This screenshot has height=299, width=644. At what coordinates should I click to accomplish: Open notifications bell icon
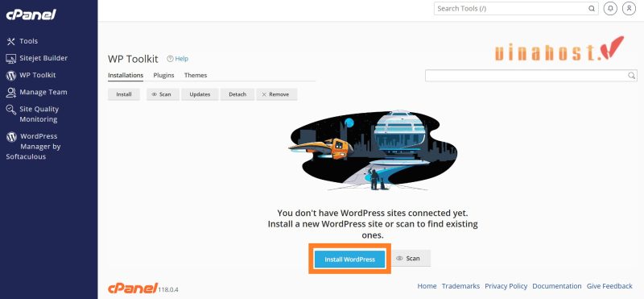coord(610,8)
